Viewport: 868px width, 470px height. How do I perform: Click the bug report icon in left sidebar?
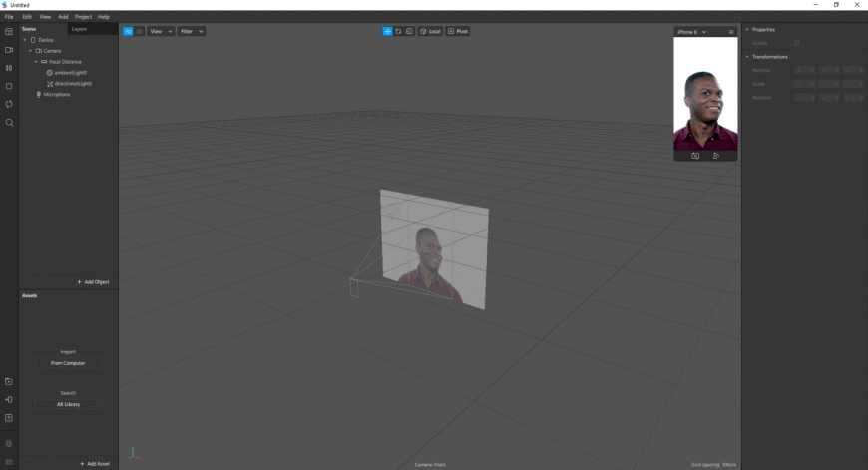(x=9, y=443)
